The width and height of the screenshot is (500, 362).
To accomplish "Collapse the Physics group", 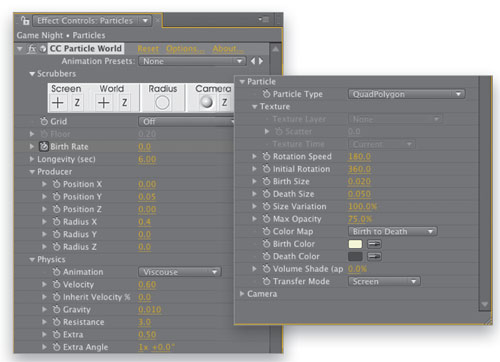I will pyautogui.click(x=32, y=259).
